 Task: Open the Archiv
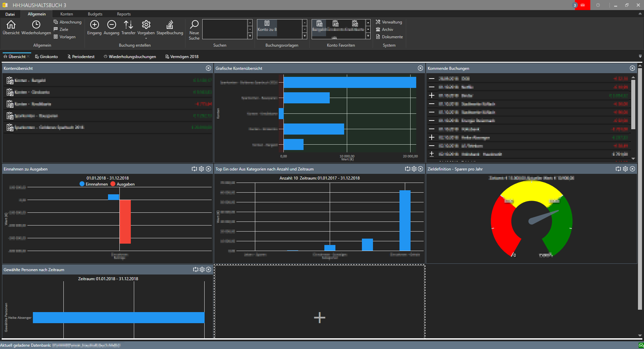point(384,30)
